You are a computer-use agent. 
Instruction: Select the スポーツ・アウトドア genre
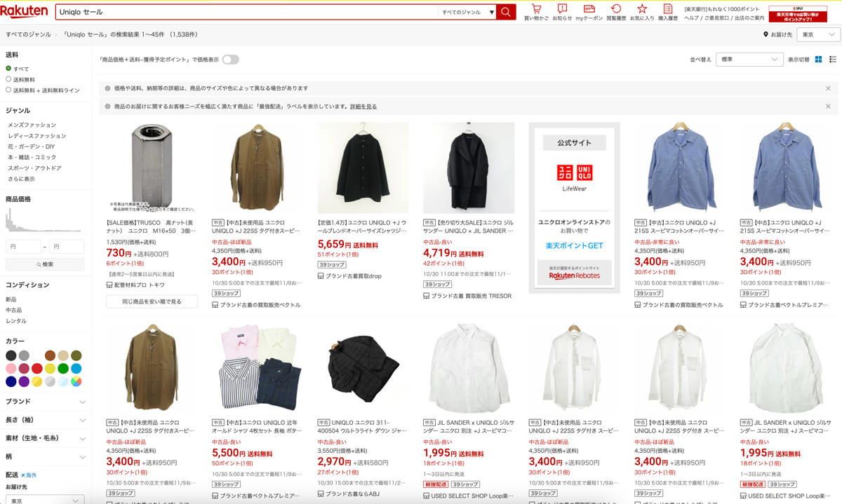(34, 168)
